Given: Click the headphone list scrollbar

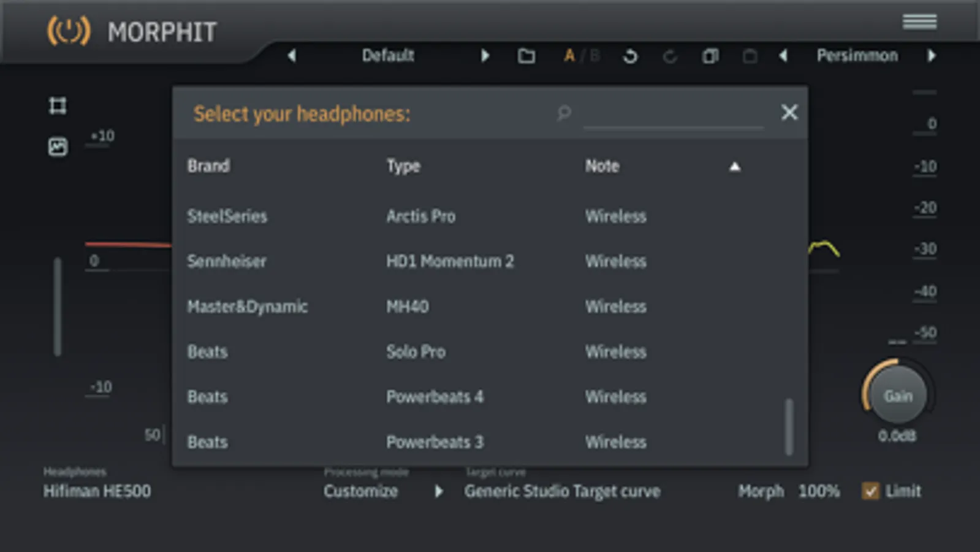Looking at the screenshot, I should (x=789, y=427).
